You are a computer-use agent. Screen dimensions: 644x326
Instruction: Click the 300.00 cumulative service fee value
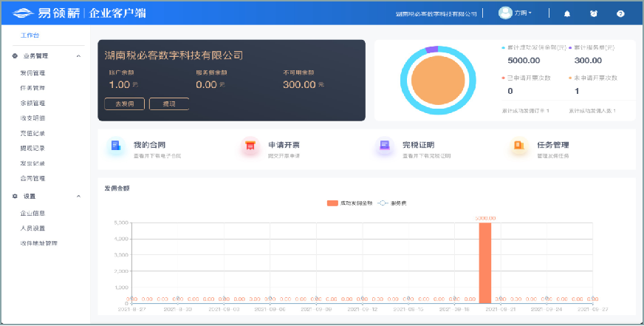pyautogui.click(x=588, y=61)
